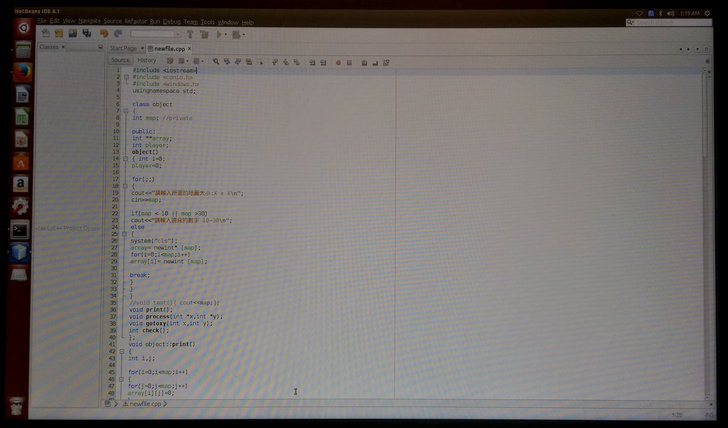Click the Open Project toolbar icon
The width and height of the screenshot is (728, 428).
click(73, 33)
